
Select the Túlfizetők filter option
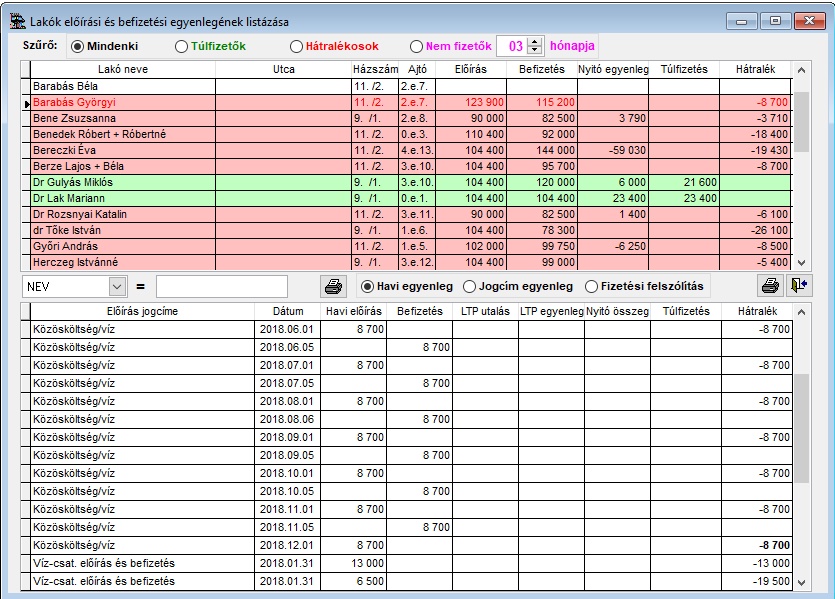coord(181,46)
